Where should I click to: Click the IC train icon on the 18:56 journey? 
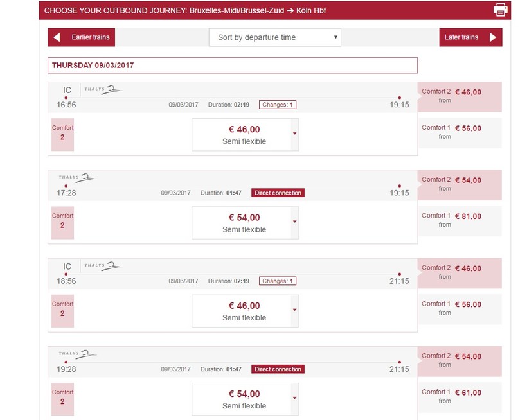(67, 266)
